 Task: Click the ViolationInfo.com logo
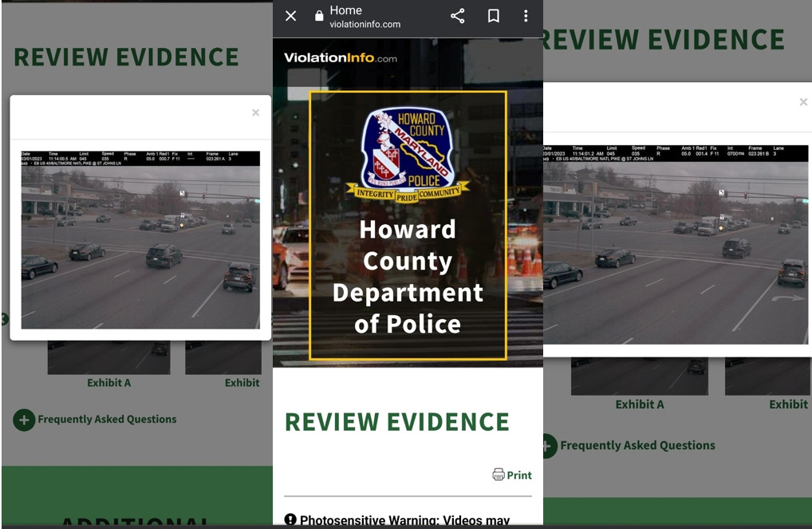341,57
